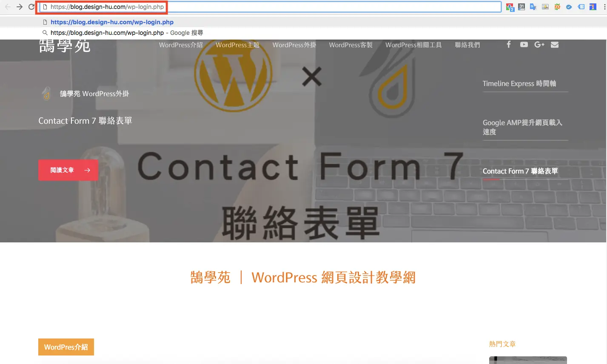This screenshot has height=364, width=607.
Task: Choose the Google search suggestion row
Action: [303, 33]
